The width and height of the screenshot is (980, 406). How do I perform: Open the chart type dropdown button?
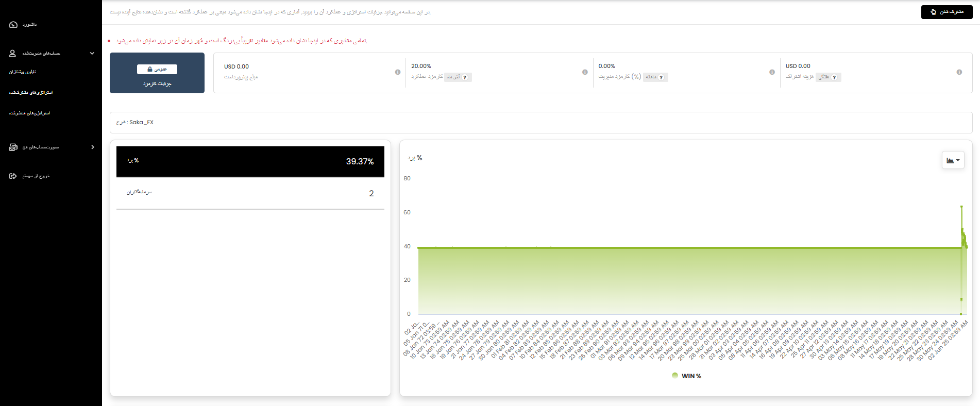point(953,160)
